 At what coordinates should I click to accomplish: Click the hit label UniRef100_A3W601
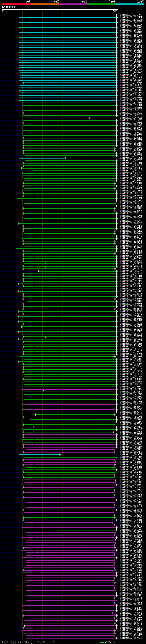pos(131,148)
